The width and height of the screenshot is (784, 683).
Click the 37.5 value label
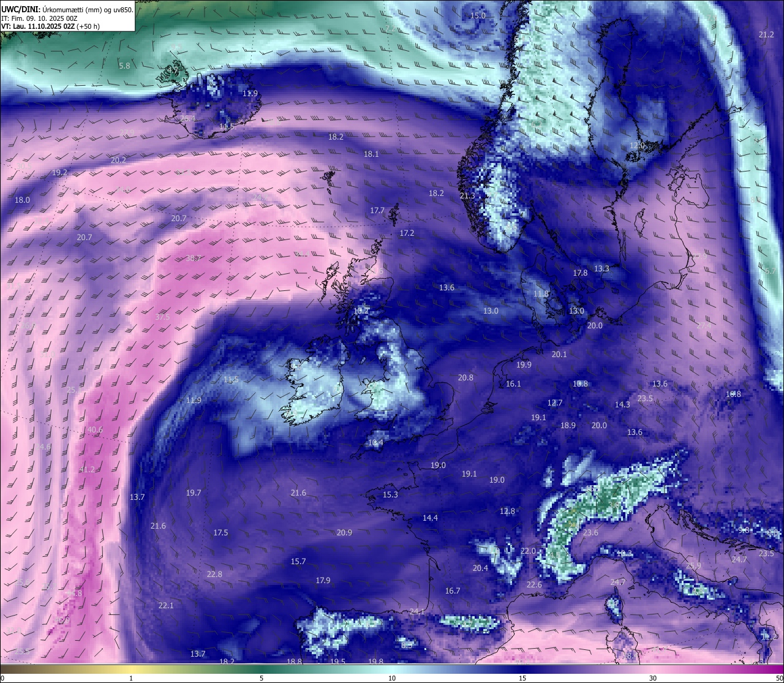pyautogui.click(x=162, y=317)
